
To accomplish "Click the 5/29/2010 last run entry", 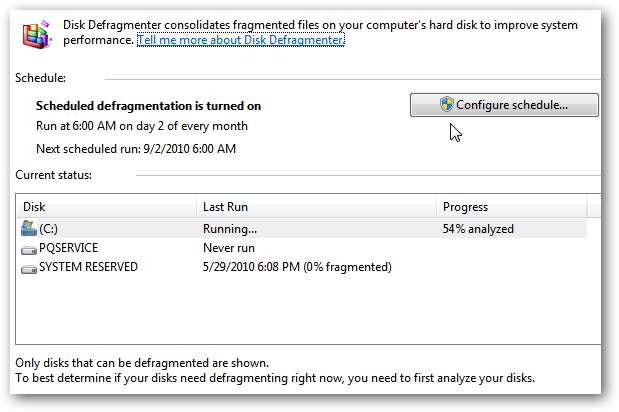I will click(x=297, y=267).
